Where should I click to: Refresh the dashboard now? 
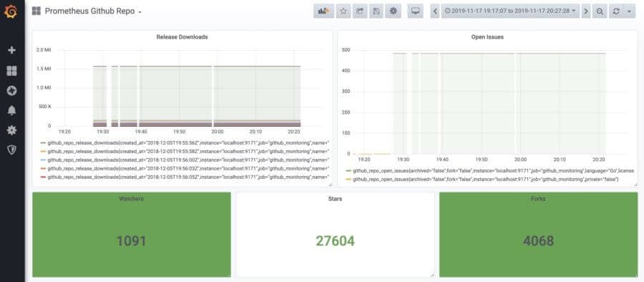pos(616,11)
